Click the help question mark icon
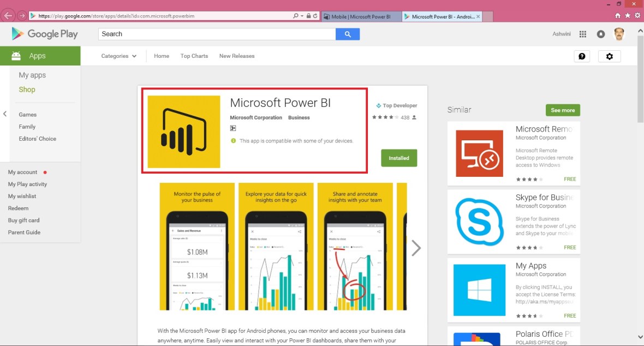This screenshot has height=346, width=644. coord(582,56)
